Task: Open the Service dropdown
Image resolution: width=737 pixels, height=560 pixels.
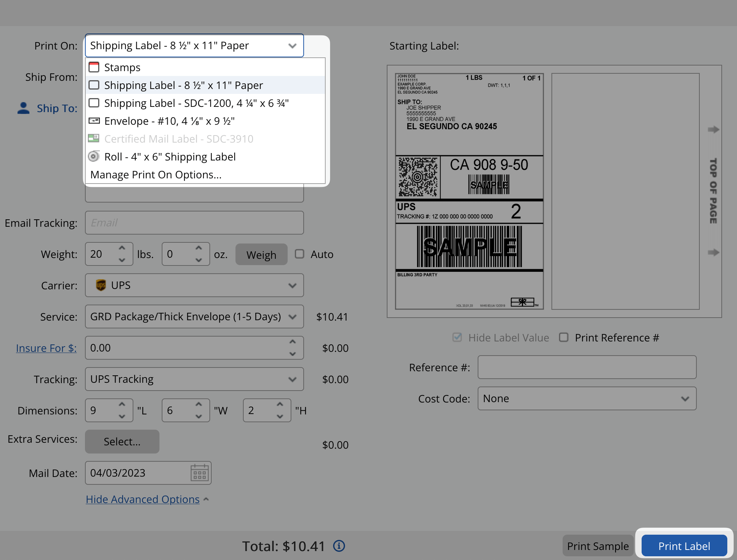Action: (292, 317)
